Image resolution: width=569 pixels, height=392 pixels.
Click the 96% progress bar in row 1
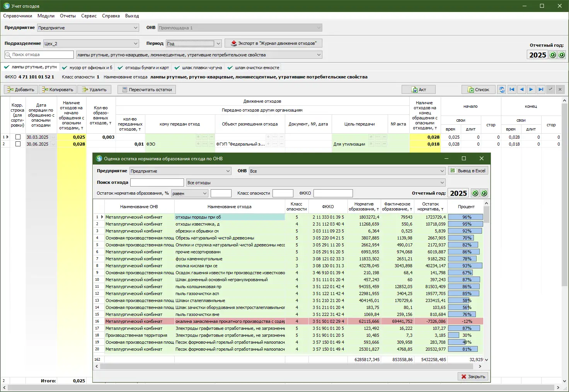click(466, 217)
